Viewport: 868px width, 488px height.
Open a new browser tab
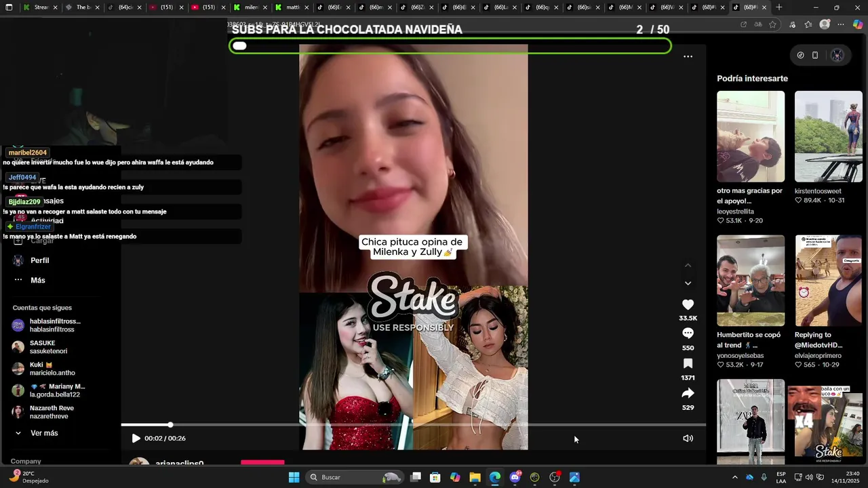coord(779,7)
